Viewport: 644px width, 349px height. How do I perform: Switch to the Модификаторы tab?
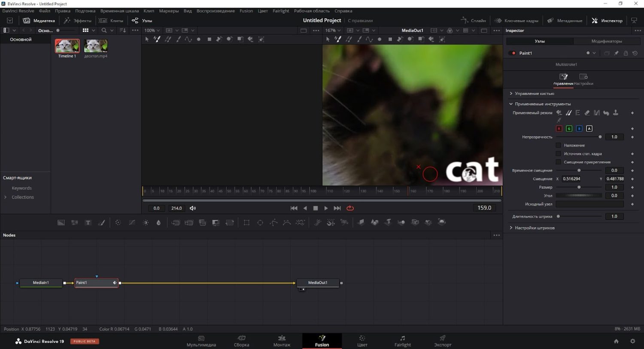[x=606, y=41]
